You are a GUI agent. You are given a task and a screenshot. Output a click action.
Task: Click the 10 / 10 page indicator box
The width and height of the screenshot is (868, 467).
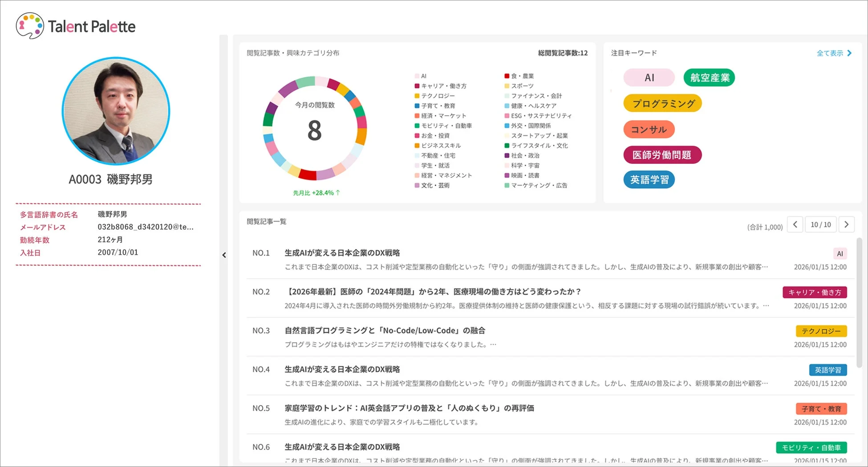(x=821, y=224)
